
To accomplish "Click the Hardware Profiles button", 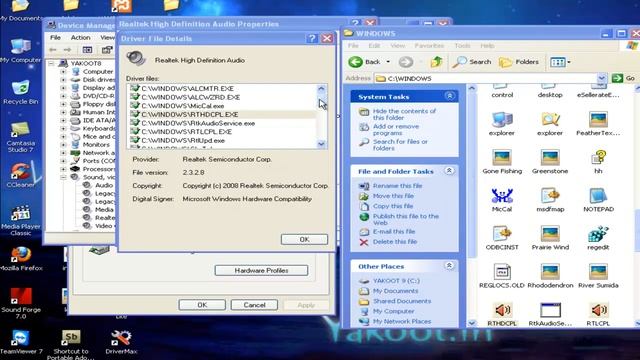I will [x=261, y=270].
